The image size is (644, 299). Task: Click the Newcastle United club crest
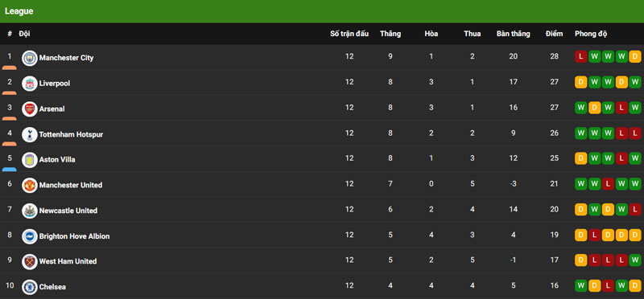30,211
